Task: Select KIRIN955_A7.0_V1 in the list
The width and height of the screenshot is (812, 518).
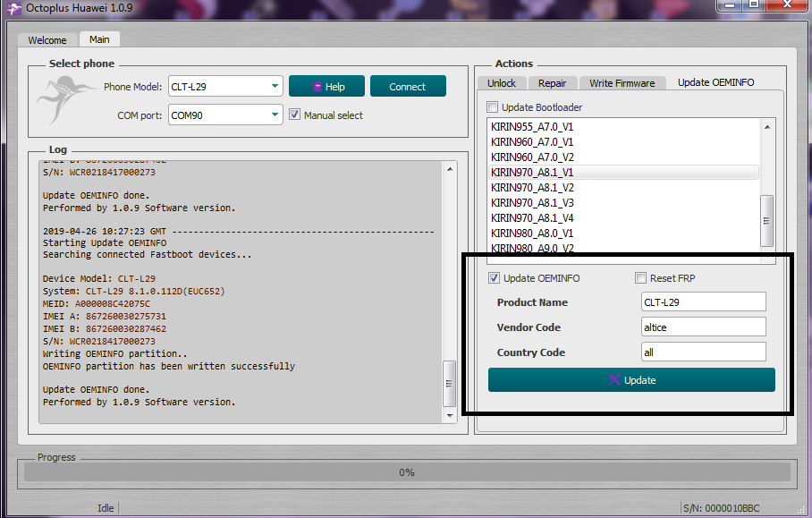Action: tap(624, 127)
